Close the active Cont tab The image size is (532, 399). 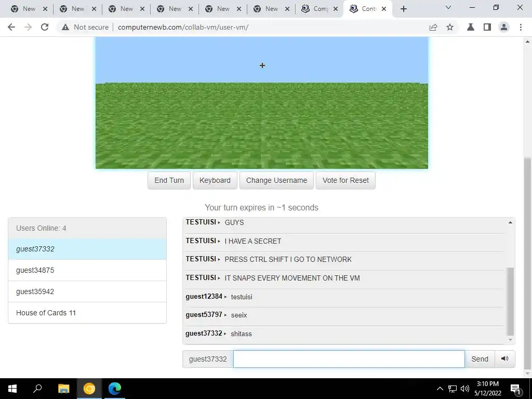click(384, 9)
